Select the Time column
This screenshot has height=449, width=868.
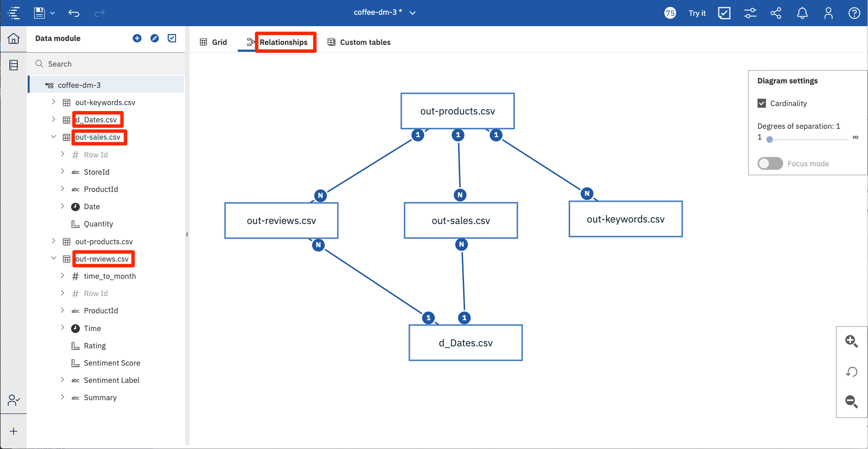(x=92, y=329)
